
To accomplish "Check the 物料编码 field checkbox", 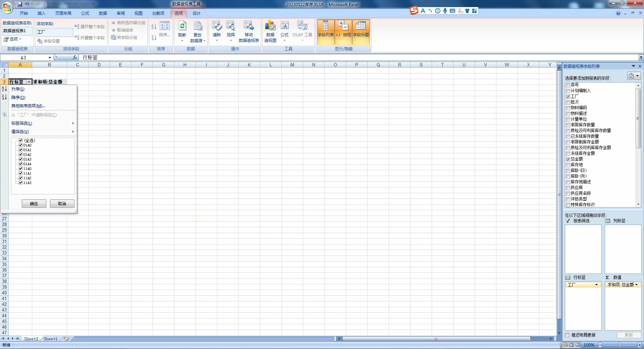I will 568,108.
